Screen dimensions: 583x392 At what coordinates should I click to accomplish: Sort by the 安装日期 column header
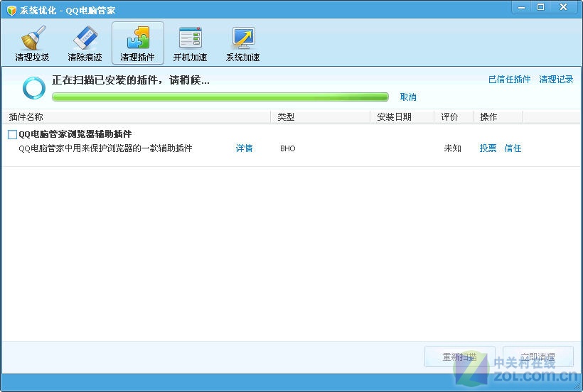[402, 117]
